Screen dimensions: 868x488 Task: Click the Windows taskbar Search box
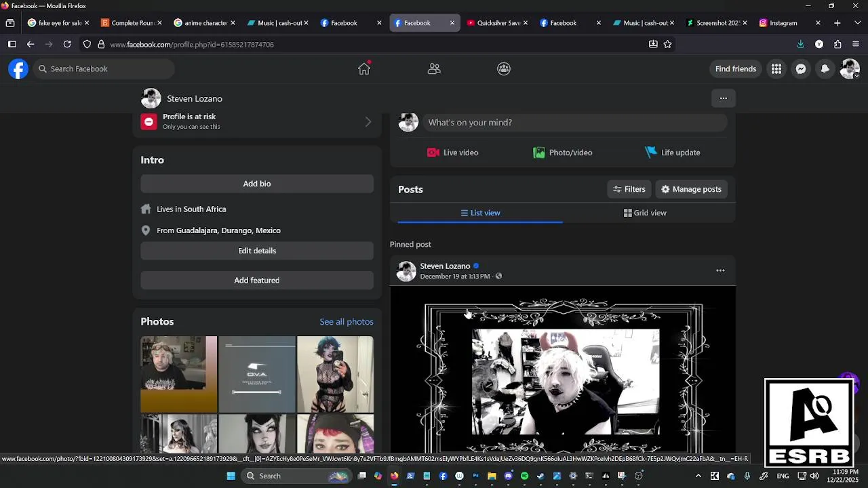[x=298, y=476]
